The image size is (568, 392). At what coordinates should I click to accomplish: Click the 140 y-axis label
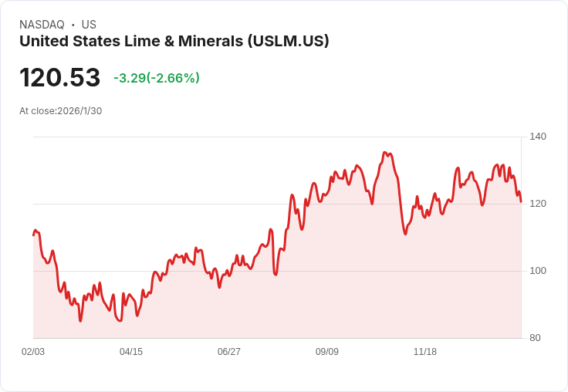(538, 137)
